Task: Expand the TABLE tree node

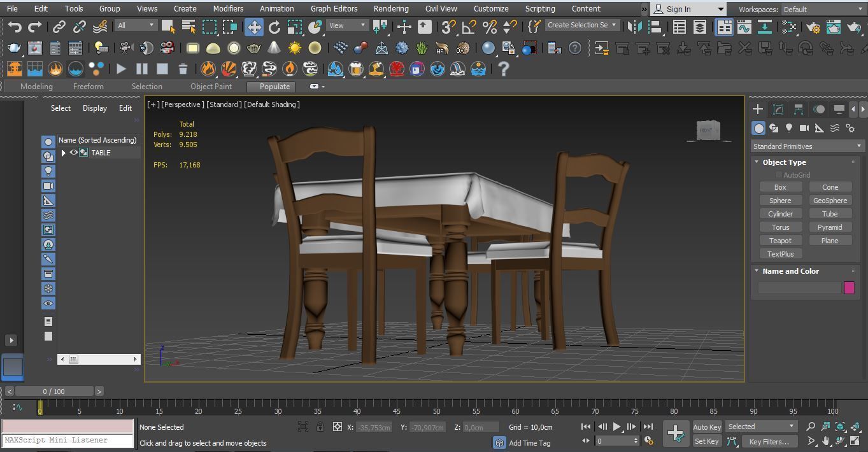Action: 63,153
